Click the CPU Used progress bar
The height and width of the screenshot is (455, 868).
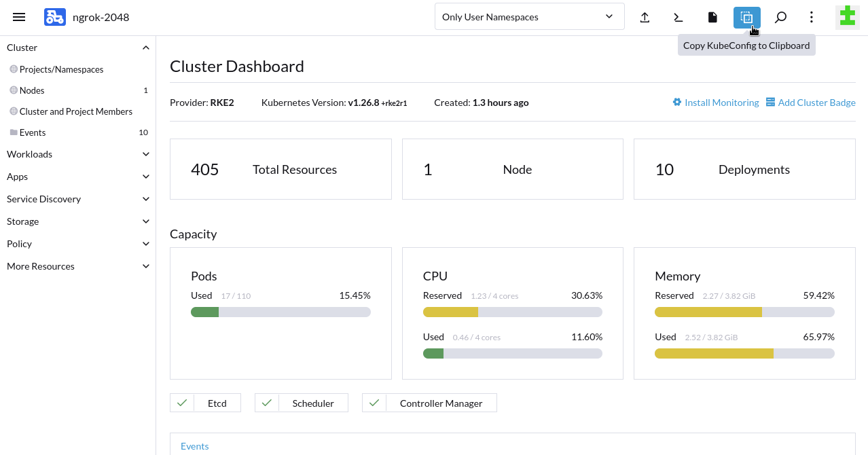coord(513,353)
